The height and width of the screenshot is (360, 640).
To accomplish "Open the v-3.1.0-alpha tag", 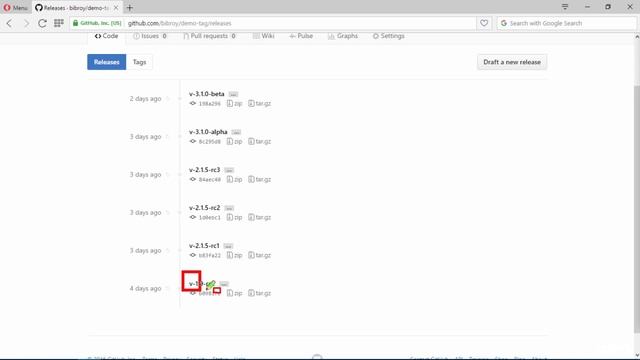I will (208, 132).
